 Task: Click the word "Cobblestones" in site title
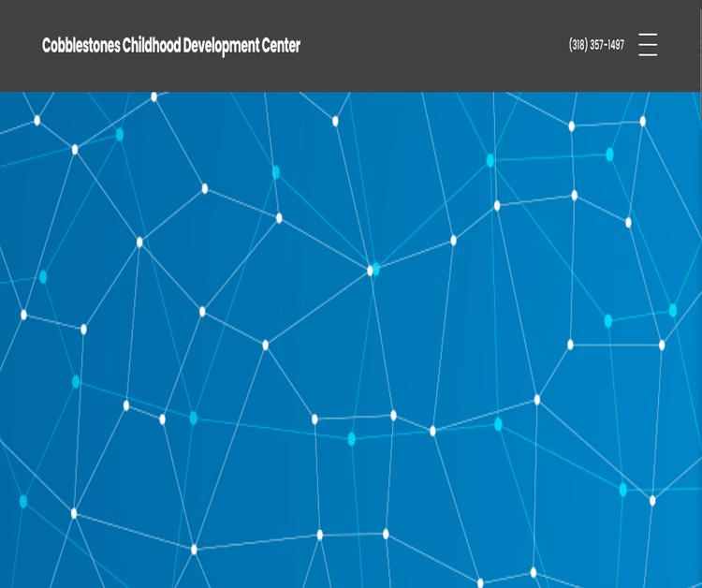click(80, 45)
